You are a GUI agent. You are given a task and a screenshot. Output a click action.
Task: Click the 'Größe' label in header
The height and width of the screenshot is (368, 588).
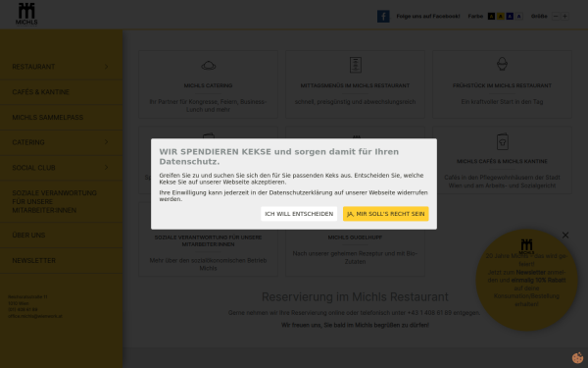[x=539, y=16]
